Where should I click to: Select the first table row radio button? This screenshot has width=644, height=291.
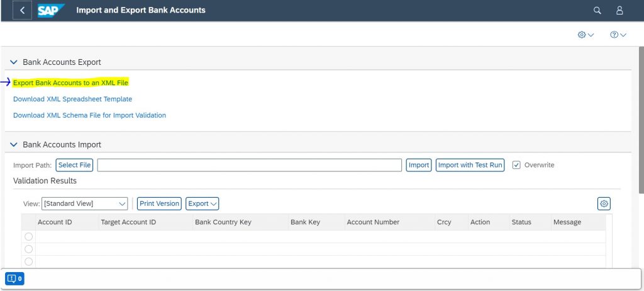click(28, 237)
